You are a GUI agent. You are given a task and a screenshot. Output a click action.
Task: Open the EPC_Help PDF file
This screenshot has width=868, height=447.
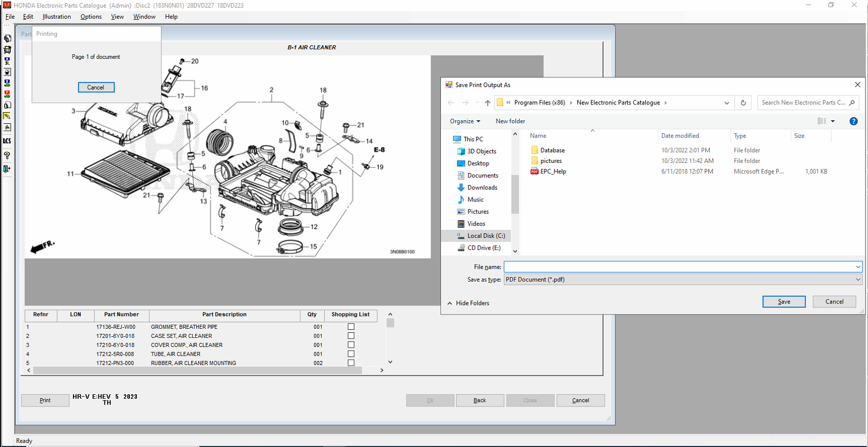pos(553,171)
